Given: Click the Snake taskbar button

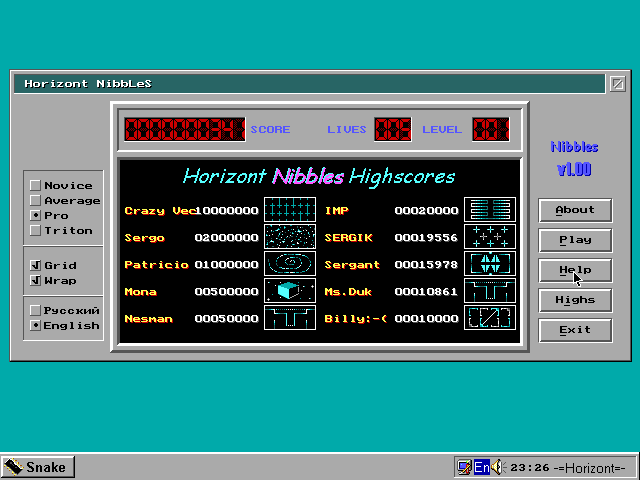Looking at the screenshot, I should click(37, 467).
